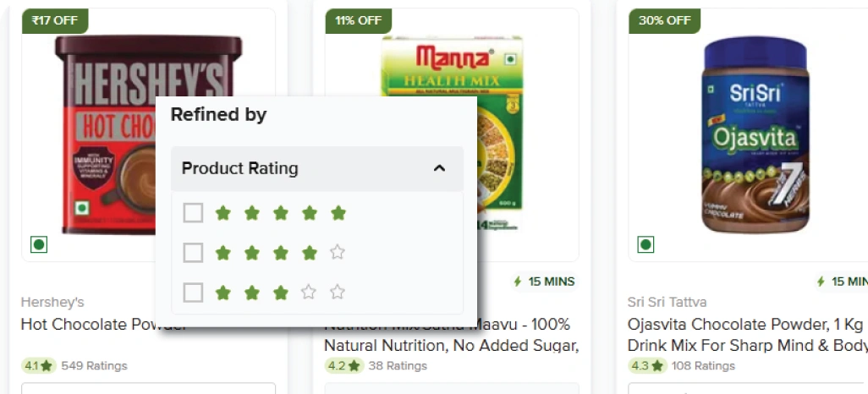
Task: Collapse the Product Rating section chevron
Action: [439, 168]
